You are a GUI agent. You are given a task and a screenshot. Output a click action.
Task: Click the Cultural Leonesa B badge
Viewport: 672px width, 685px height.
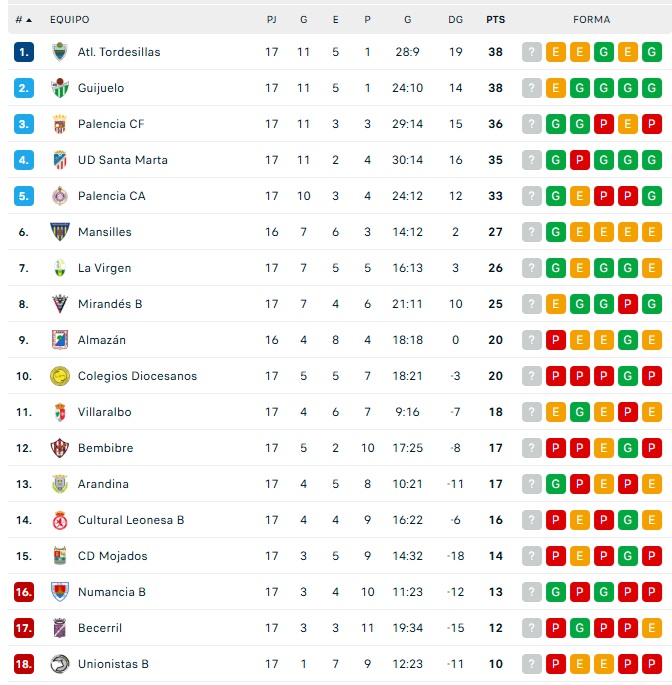pos(60,520)
